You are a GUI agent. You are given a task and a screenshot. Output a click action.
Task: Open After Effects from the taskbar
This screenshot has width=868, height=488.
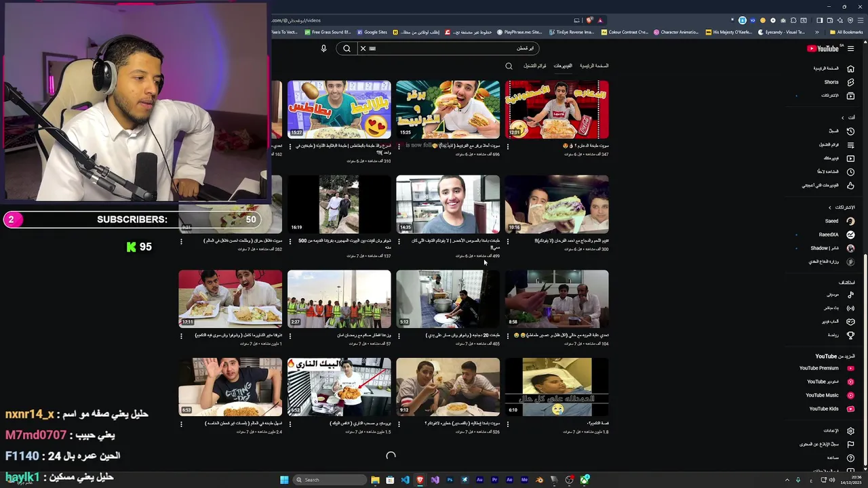point(509,480)
